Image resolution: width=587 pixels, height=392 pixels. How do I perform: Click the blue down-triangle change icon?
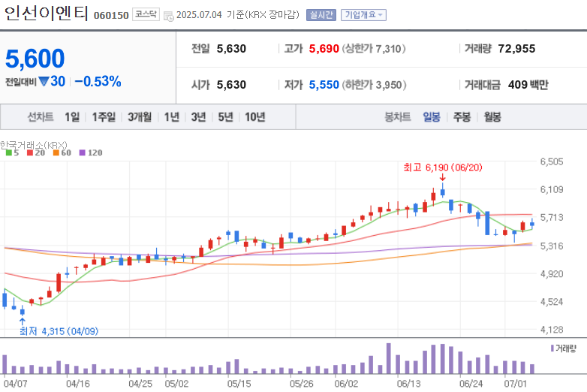(44, 81)
